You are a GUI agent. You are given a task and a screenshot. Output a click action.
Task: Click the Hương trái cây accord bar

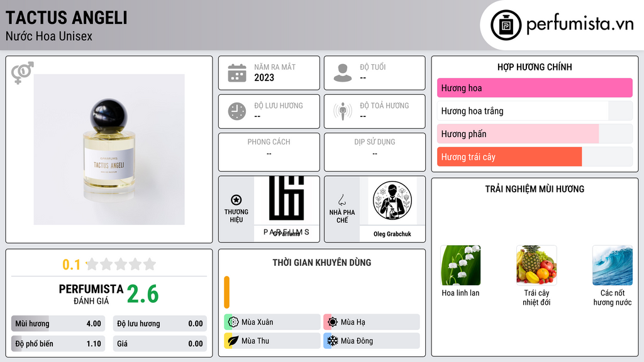point(535,156)
